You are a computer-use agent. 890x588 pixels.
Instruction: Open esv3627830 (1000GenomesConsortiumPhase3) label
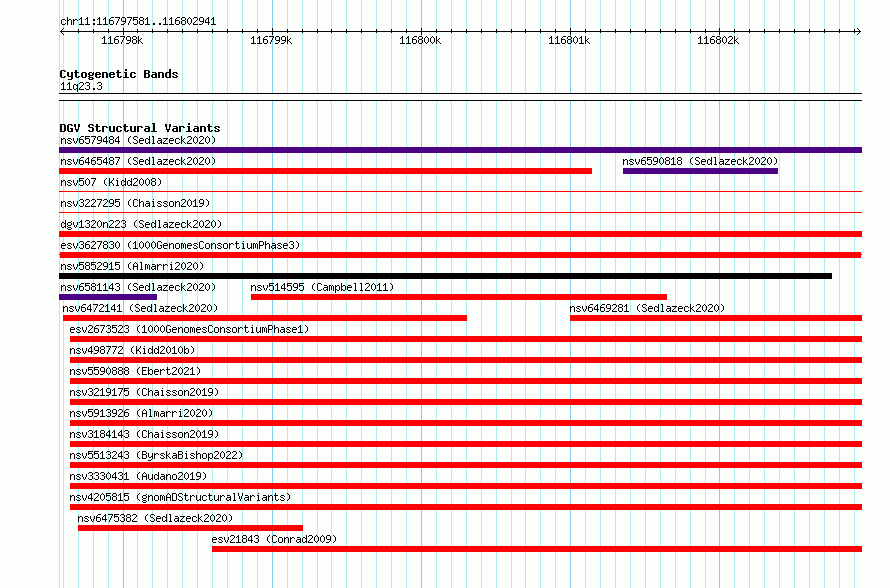click(180, 245)
